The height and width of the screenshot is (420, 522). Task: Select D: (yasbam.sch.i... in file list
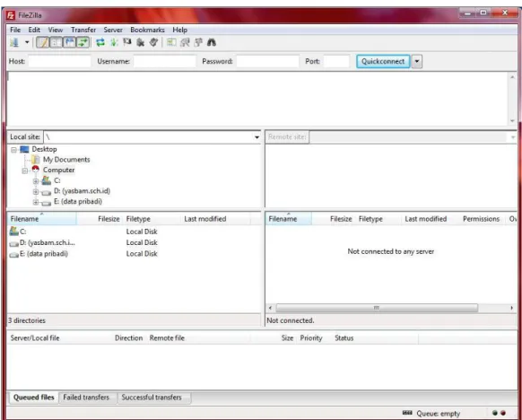tap(48, 242)
